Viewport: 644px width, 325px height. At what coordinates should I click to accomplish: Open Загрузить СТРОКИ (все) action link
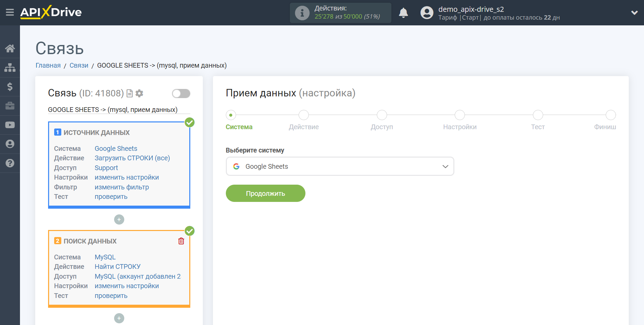[x=132, y=158]
